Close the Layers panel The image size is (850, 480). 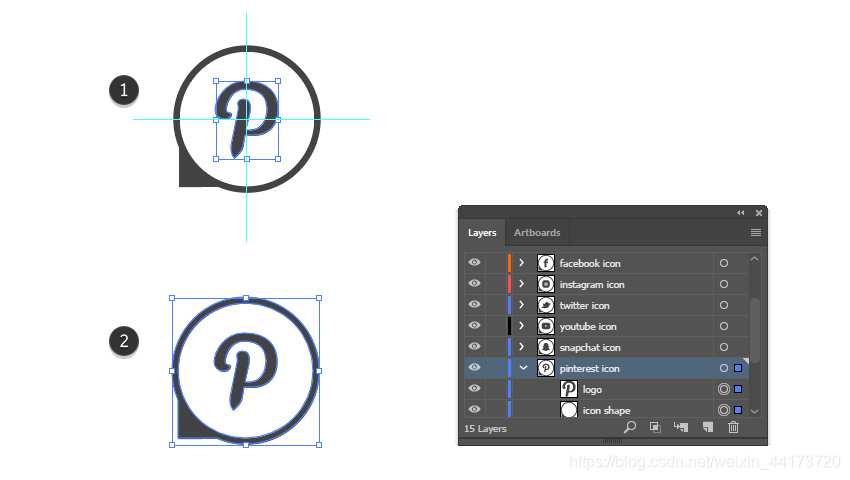759,213
